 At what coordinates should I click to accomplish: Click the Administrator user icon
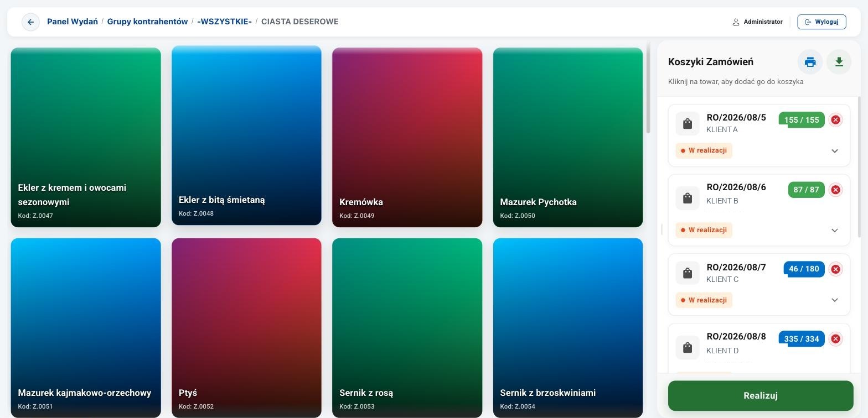[x=736, y=22]
